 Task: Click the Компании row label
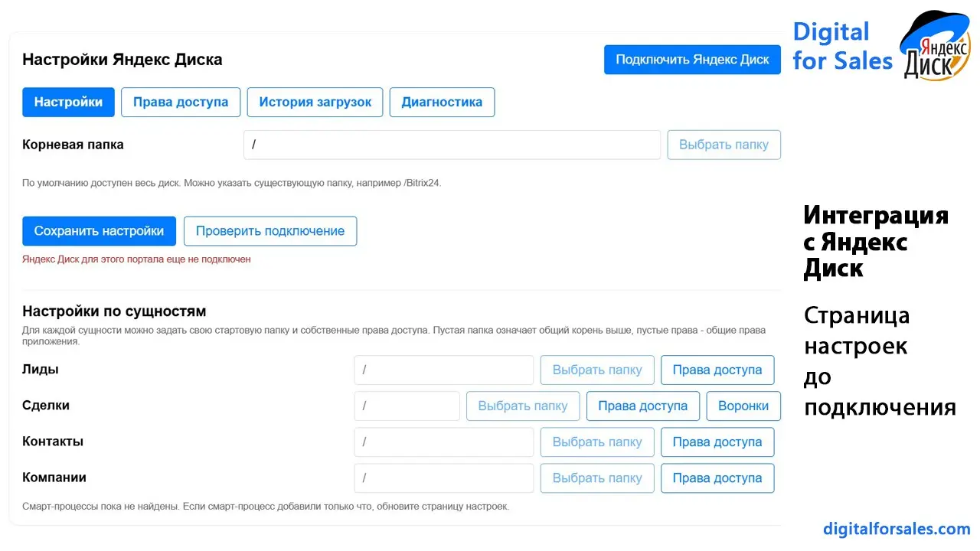54,478
